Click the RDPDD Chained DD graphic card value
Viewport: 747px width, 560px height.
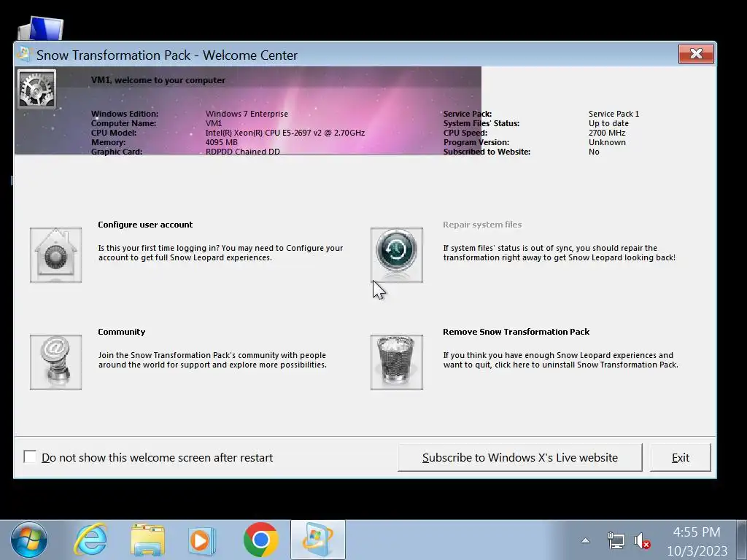click(242, 152)
